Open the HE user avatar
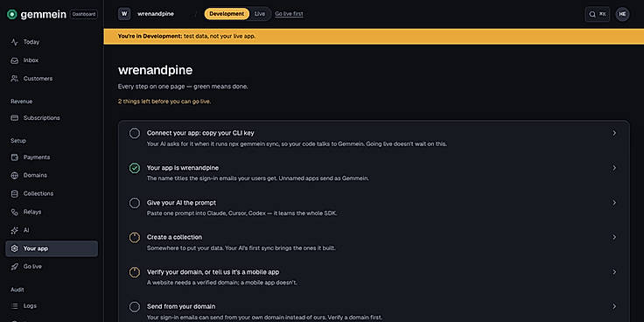The width and height of the screenshot is (644, 322). (622, 14)
